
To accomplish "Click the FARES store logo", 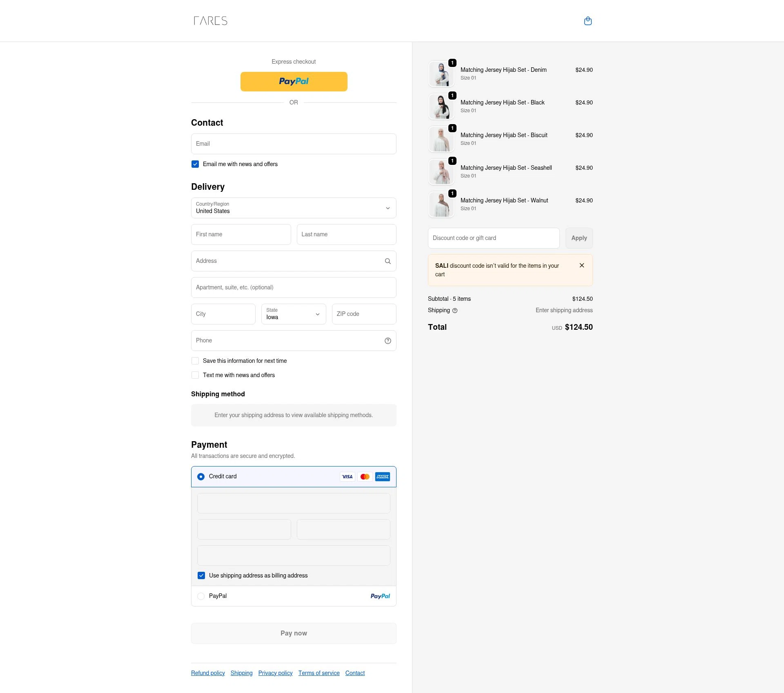I will pyautogui.click(x=210, y=21).
